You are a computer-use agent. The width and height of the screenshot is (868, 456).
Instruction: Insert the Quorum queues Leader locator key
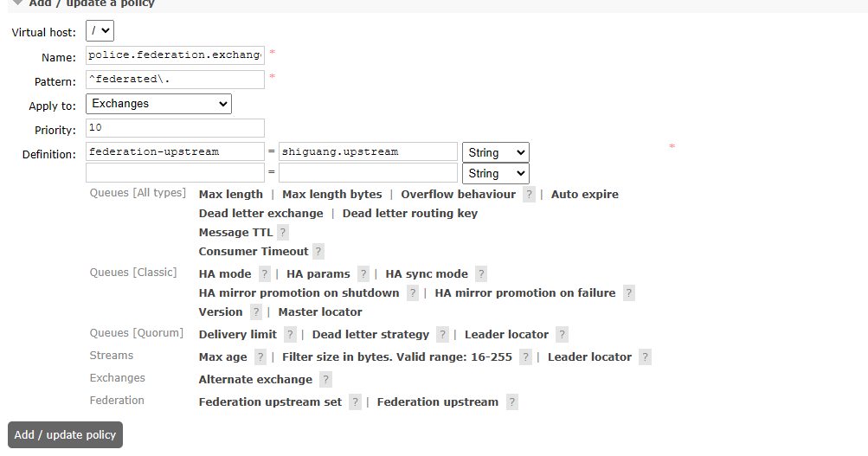[506, 334]
